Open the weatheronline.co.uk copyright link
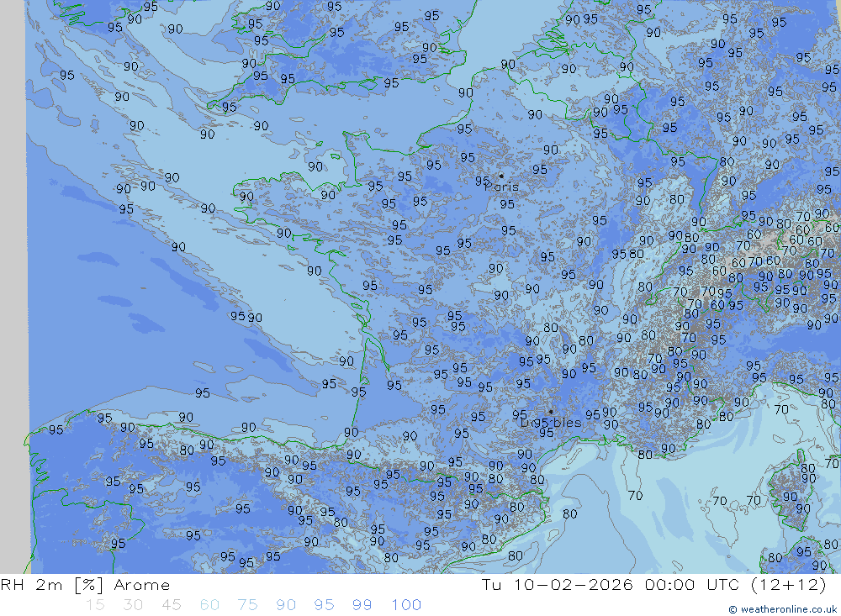 [782, 609]
